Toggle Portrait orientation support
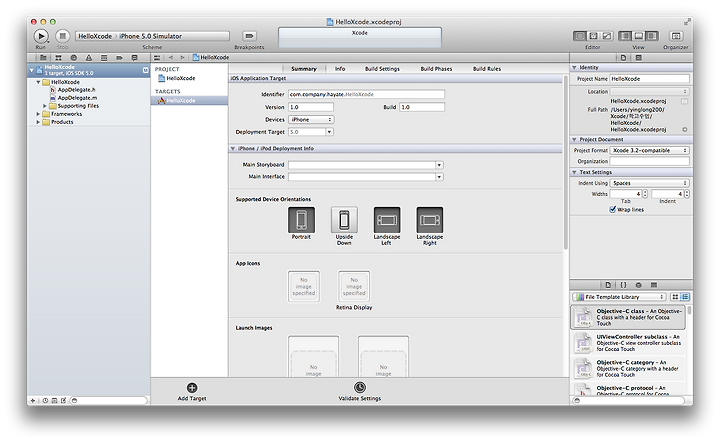The image size is (720, 443). [x=301, y=220]
